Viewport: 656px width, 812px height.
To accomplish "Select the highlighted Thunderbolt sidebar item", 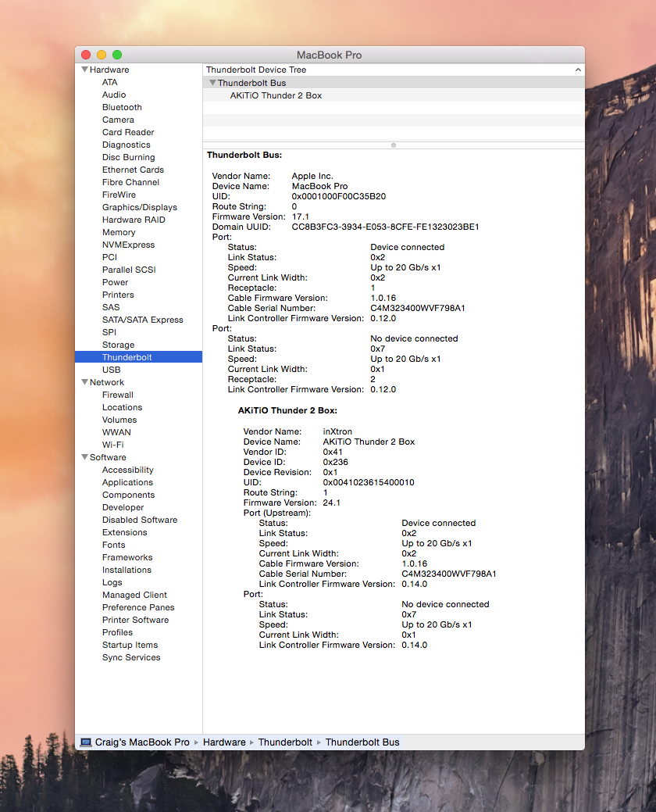I will click(x=139, y=357).
